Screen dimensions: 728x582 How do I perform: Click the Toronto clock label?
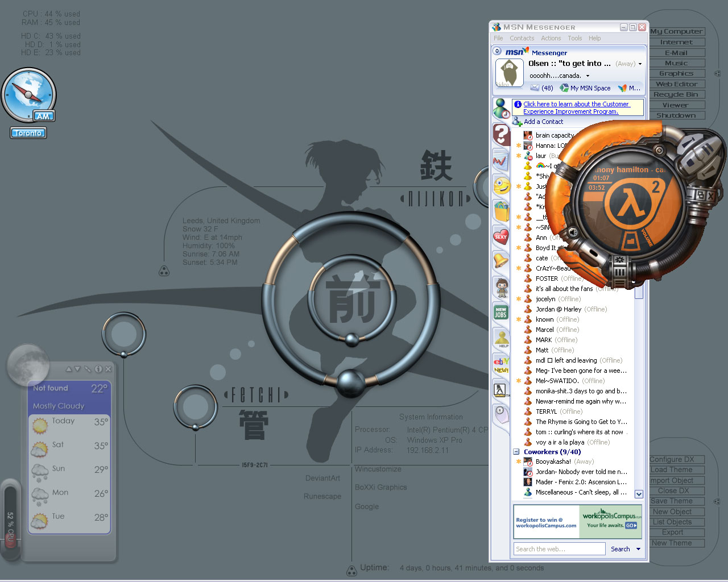pos(28,133)
